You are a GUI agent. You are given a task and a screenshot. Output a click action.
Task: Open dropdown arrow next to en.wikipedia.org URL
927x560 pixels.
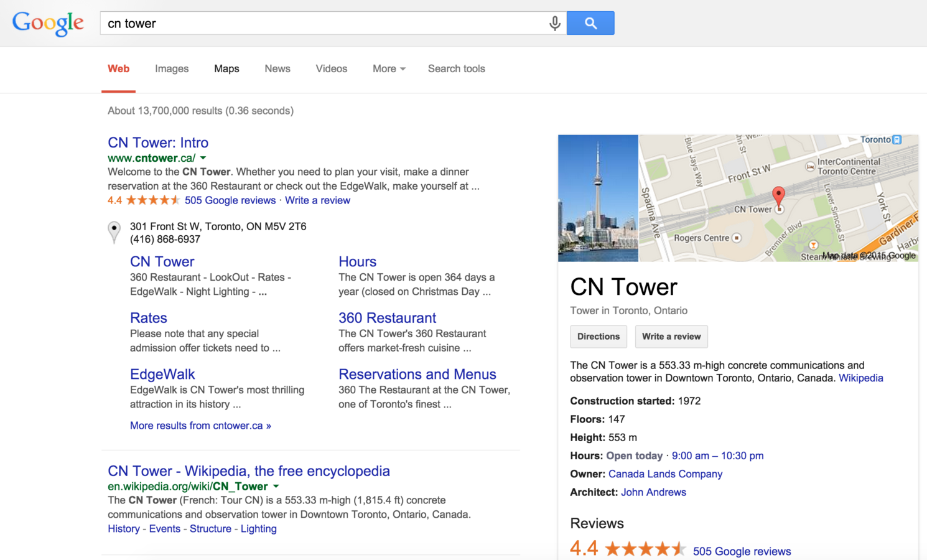tap(276, 487)
